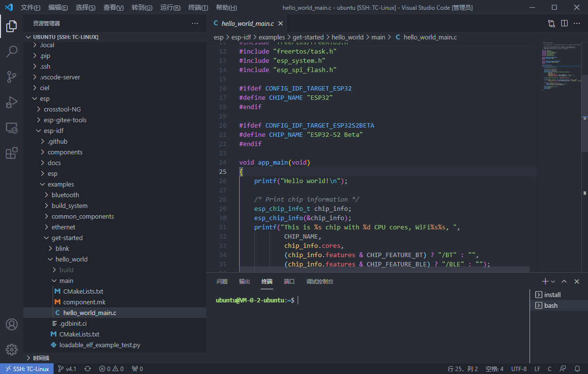The width and height of the screenshot is (588, 374).
Task: Open the new terminal launch profile dropdown
Action: (x=553, y=281)
